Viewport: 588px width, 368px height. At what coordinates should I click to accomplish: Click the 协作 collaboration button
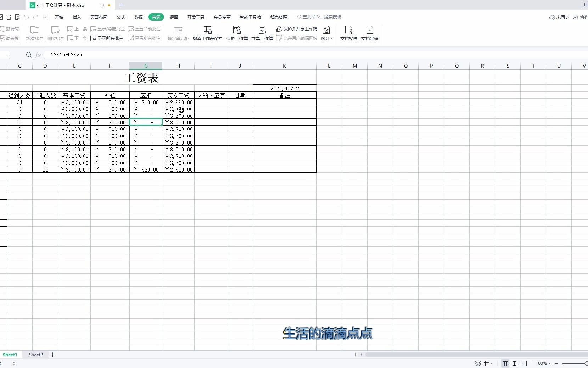coord(581,17)
